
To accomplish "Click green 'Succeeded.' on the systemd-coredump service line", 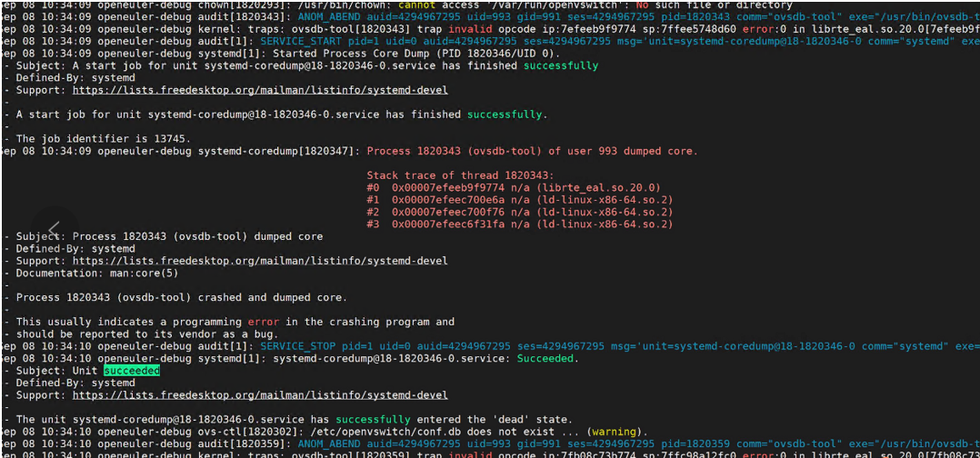I will (x=545, y=358).
